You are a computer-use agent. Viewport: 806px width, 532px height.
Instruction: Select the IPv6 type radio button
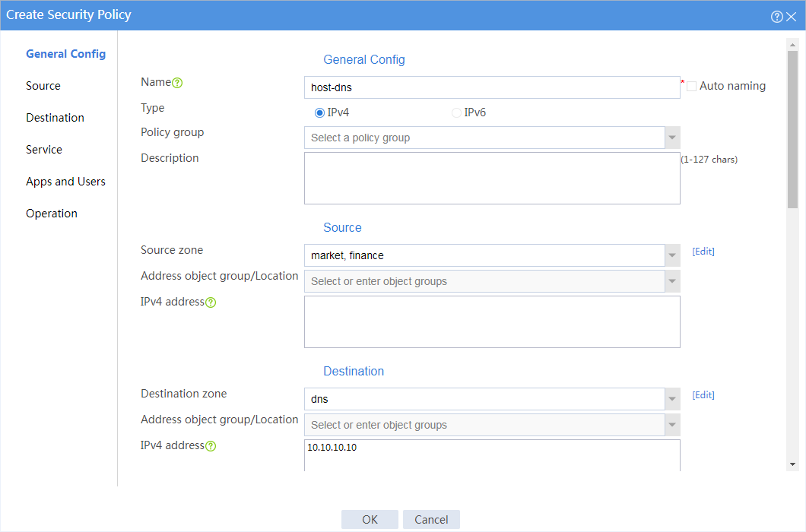coord(456,112)
